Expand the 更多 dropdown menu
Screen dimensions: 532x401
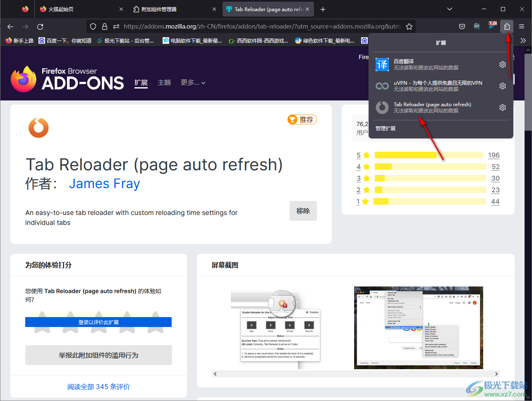click(x=193, y=83)
